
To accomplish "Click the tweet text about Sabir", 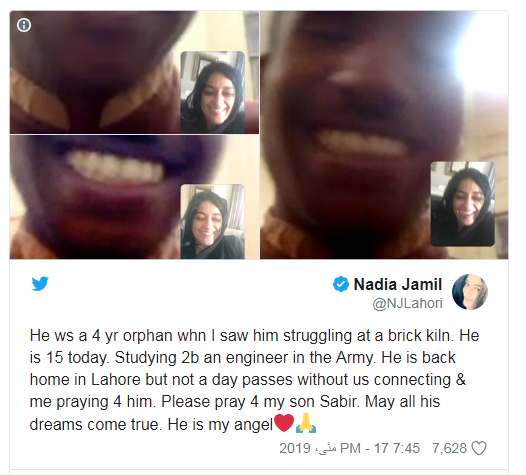I will point(254,380).
